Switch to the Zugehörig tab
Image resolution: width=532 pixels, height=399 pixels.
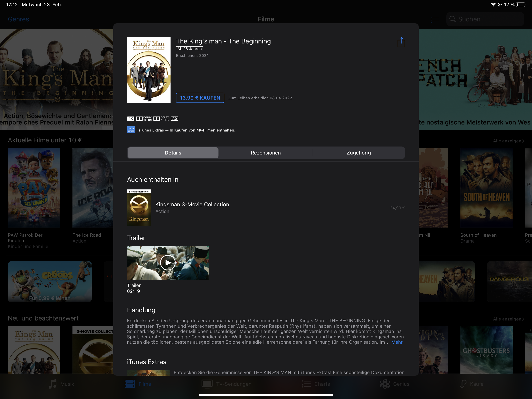pyautogui.click(x=358, y=153)
